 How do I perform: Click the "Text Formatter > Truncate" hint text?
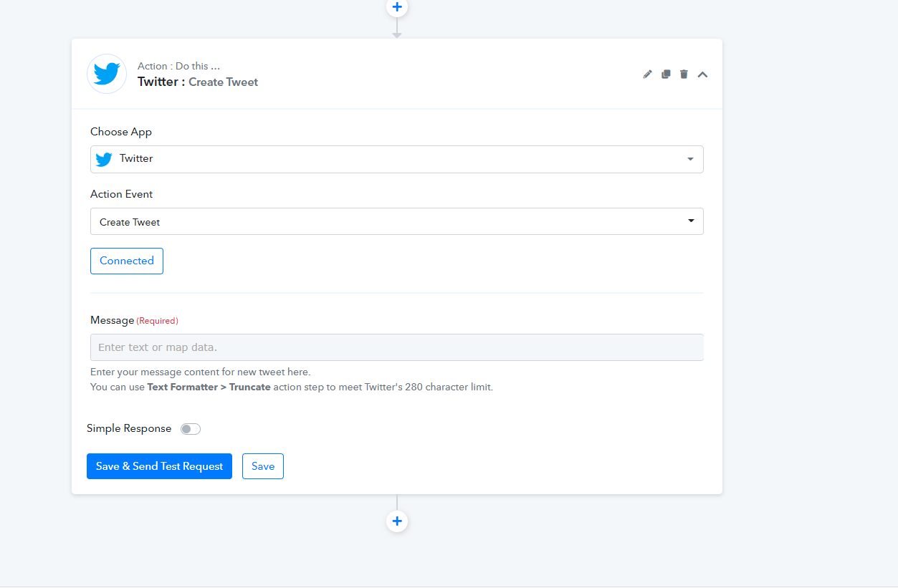point(209,387)
